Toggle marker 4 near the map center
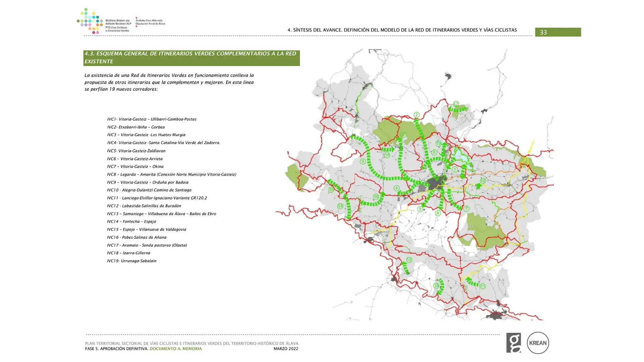Screen dimensions: 644x362 point(396,188)
